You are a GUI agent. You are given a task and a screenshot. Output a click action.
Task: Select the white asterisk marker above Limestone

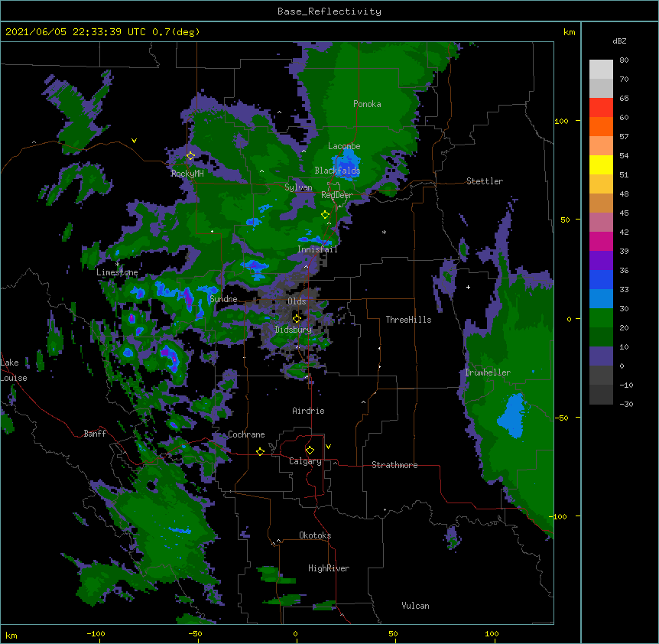117,265
